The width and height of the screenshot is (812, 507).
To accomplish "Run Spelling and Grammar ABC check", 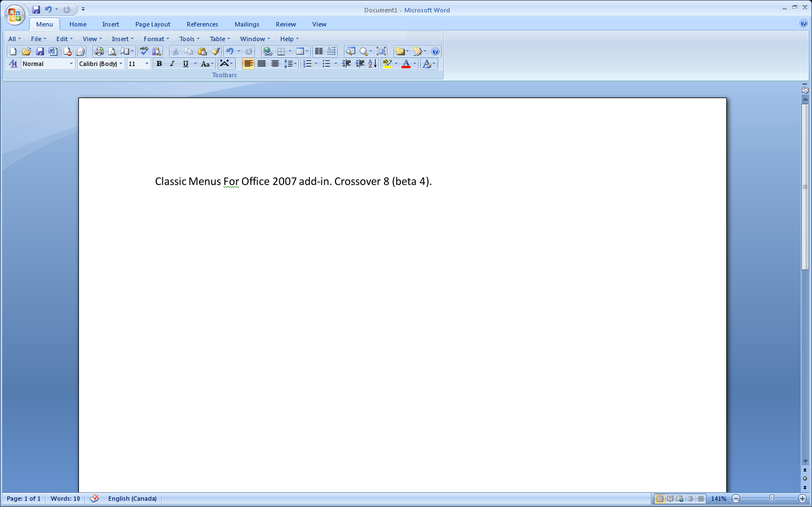I will tap(144, 51).
